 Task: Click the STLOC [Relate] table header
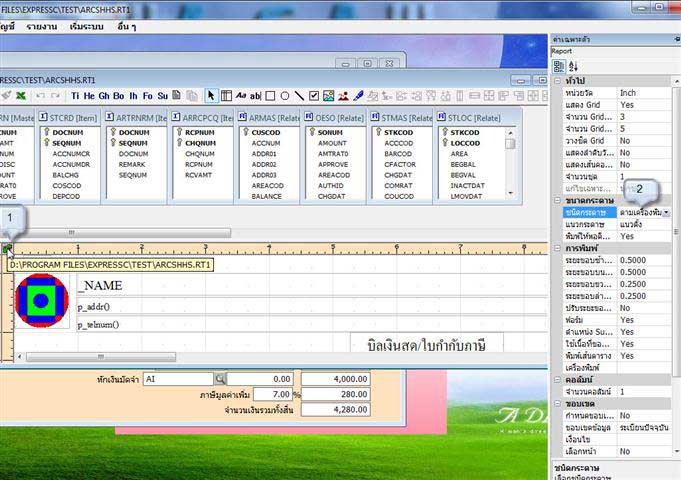[x=469, y=118]
